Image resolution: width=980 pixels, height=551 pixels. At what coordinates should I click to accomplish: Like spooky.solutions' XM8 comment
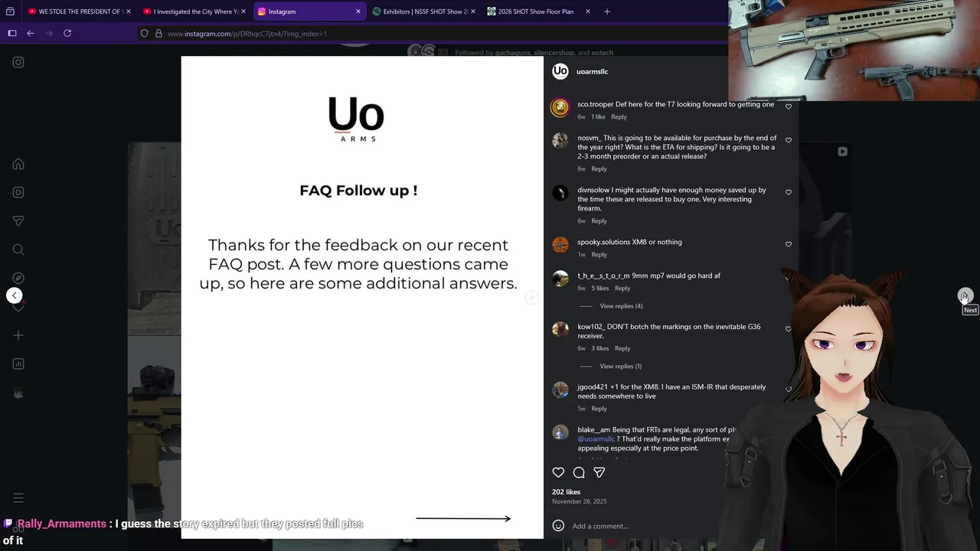coord(789,244)
